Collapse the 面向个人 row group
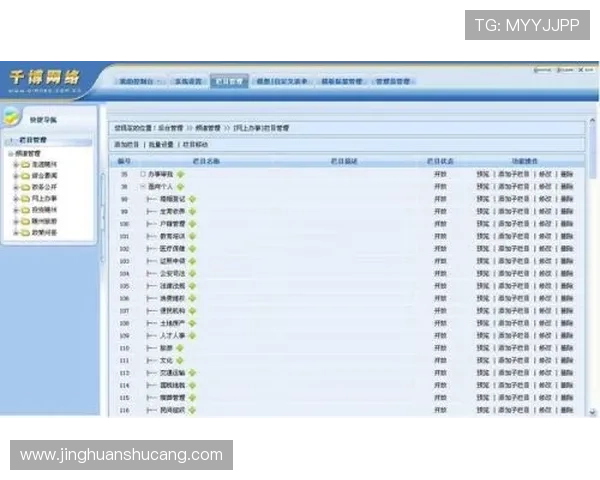The height and width of the screenshot is (480, 600). tap(143, 187)
